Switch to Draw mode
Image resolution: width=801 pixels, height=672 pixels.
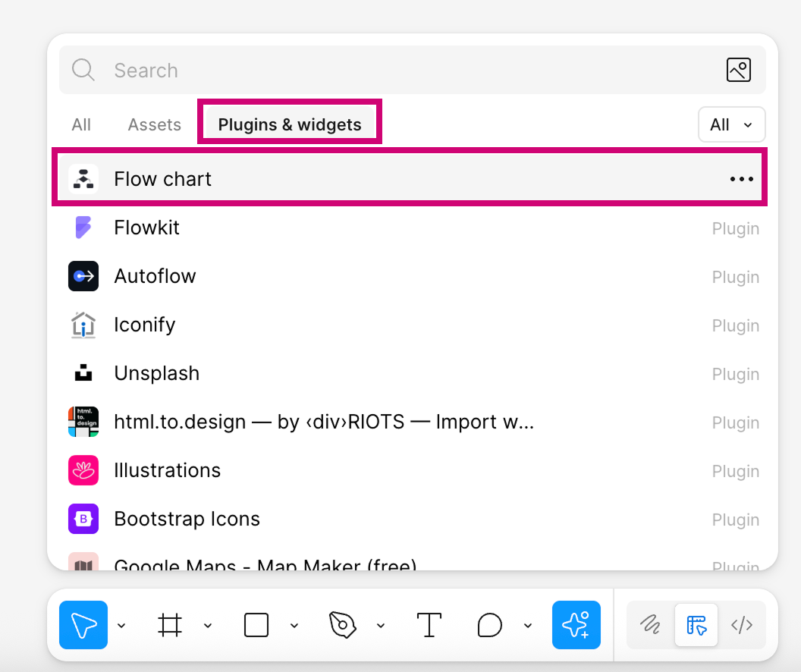[x=650, y=625]
